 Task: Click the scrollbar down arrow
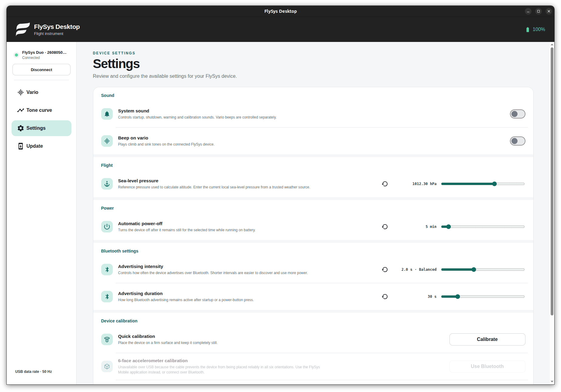click(x=552, y=382)
